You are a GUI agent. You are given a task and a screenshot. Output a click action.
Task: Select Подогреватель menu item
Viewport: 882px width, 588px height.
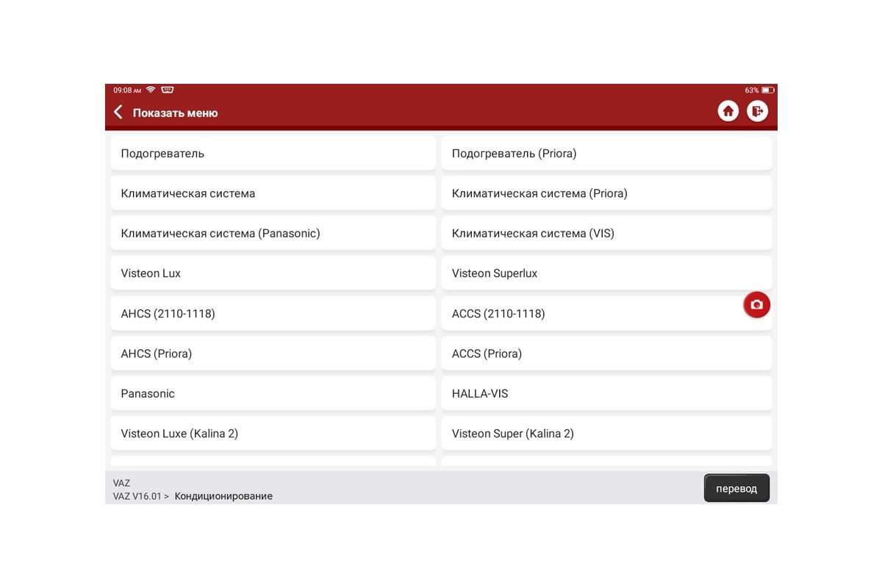[x=273, y=154]
